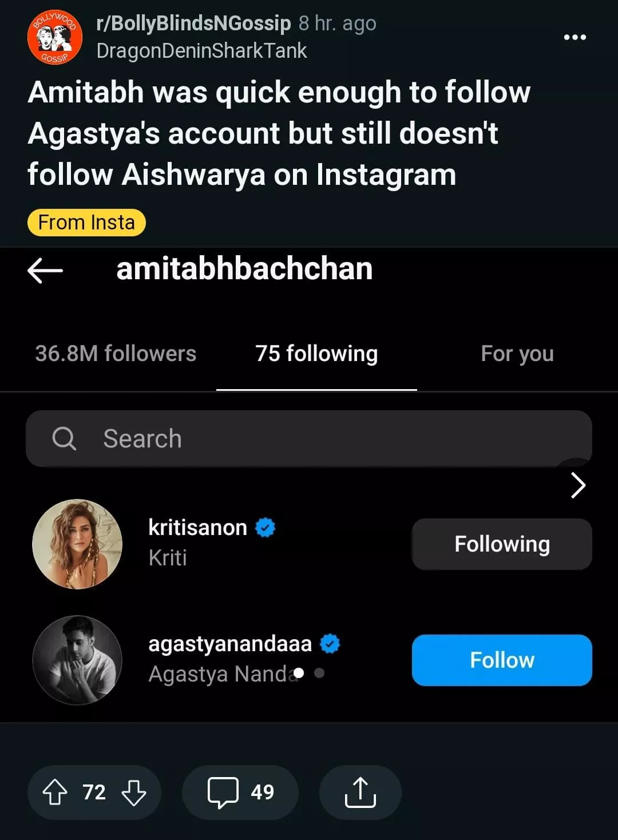The image size is (618, 840).
Task: Tap agastyanandaaa's verified badge
Action: (330, 644)
